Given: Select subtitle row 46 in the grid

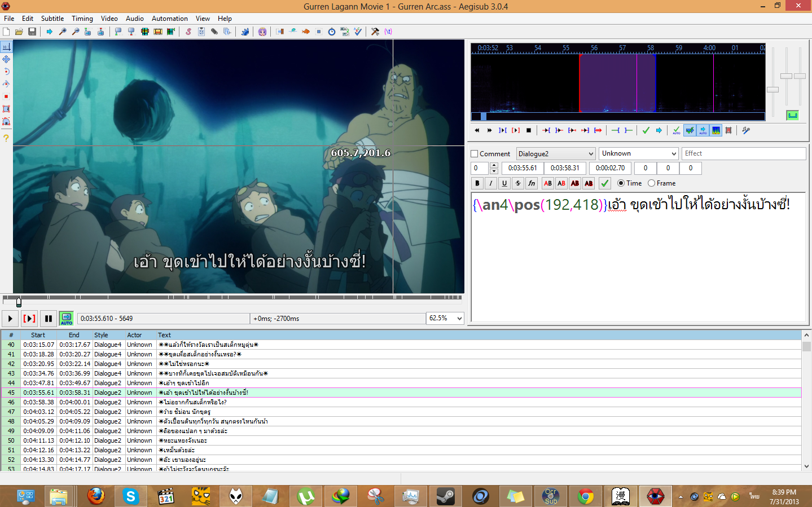Looking at the screenshot, I should pos(401,402).
